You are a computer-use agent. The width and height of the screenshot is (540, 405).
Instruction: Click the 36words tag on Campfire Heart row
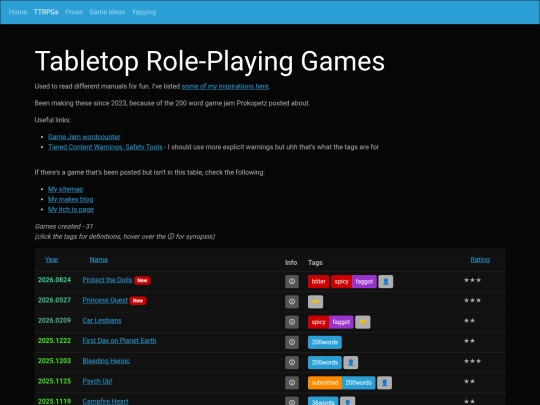pyautogui.click(x=323, y=401)
